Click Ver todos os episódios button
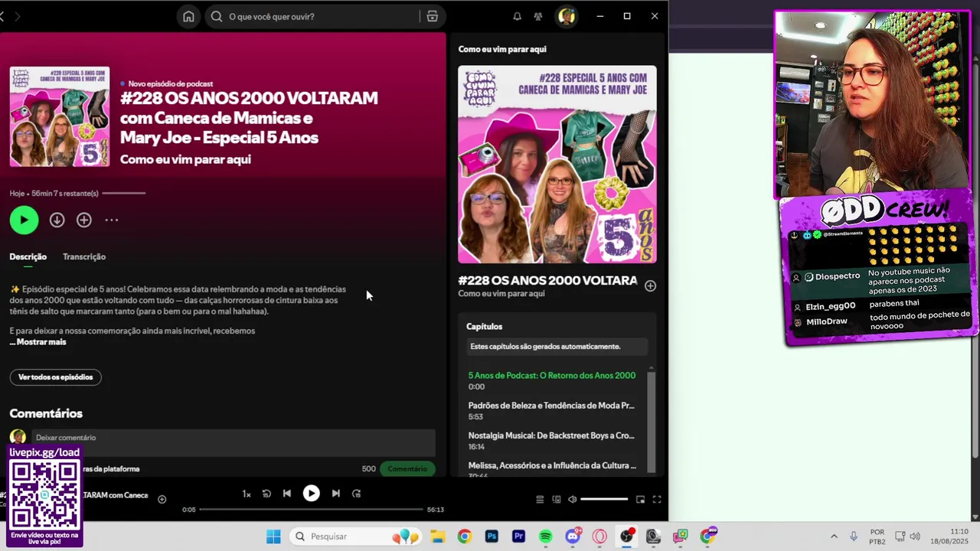This screenshot has width=980, height=551. click(55, 377)
